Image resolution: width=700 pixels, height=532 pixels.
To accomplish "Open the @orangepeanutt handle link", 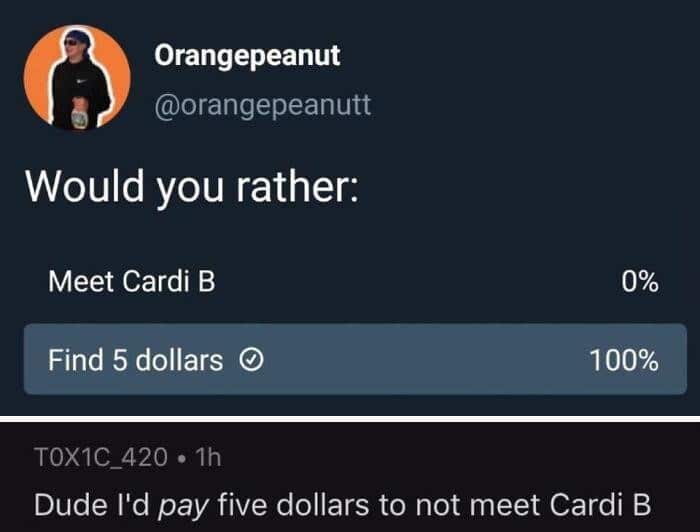I will [x=262, y=105].
